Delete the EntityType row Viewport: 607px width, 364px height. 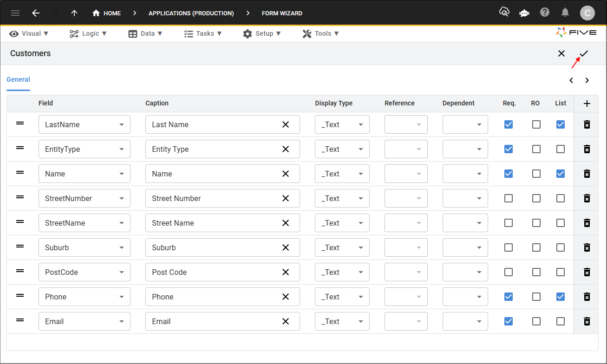pyautogui.click(x=587, y=149)
